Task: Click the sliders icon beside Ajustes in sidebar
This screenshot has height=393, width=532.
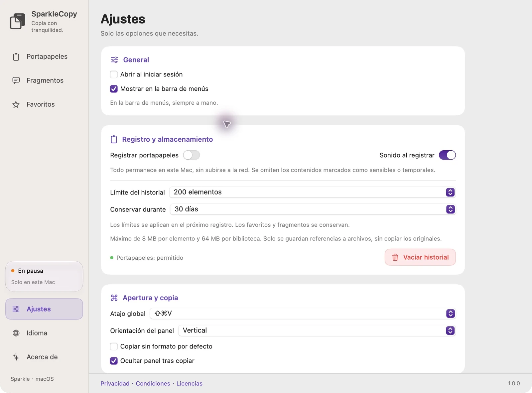Action: click(16, 309)
